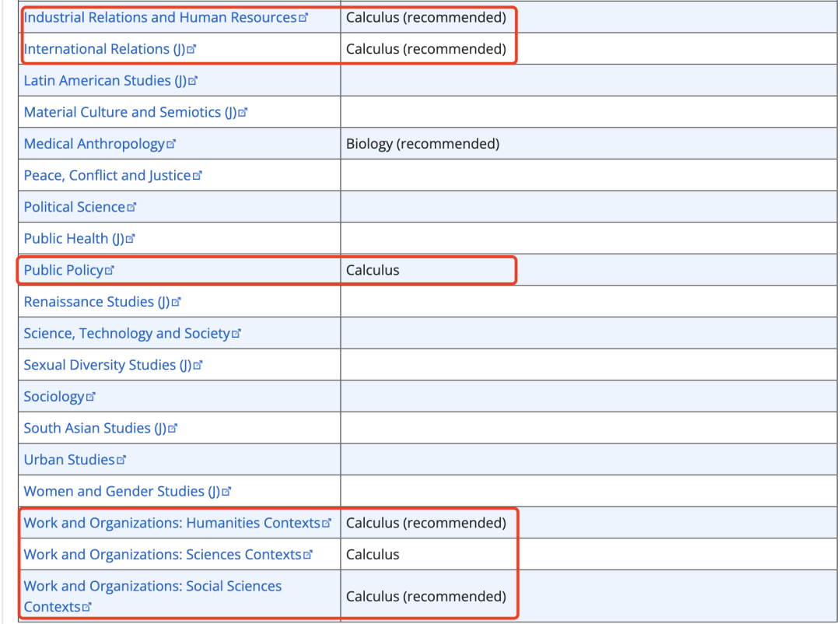The image size is (840, 624).
Task: Click external-link icon next to Urban Studies
Action: tap(121, 461)
